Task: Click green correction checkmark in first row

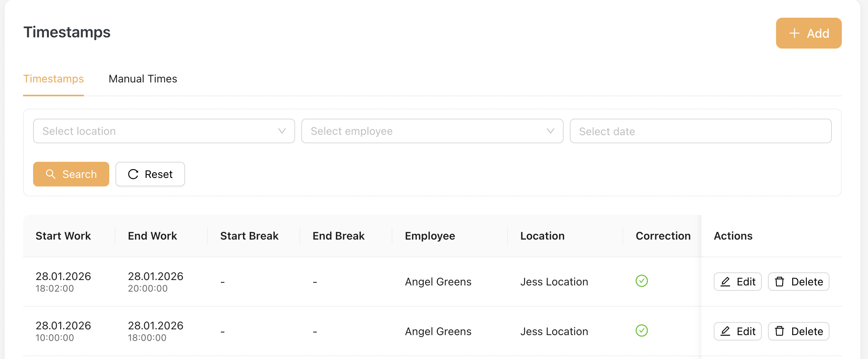Action: (x=641, y=281)
